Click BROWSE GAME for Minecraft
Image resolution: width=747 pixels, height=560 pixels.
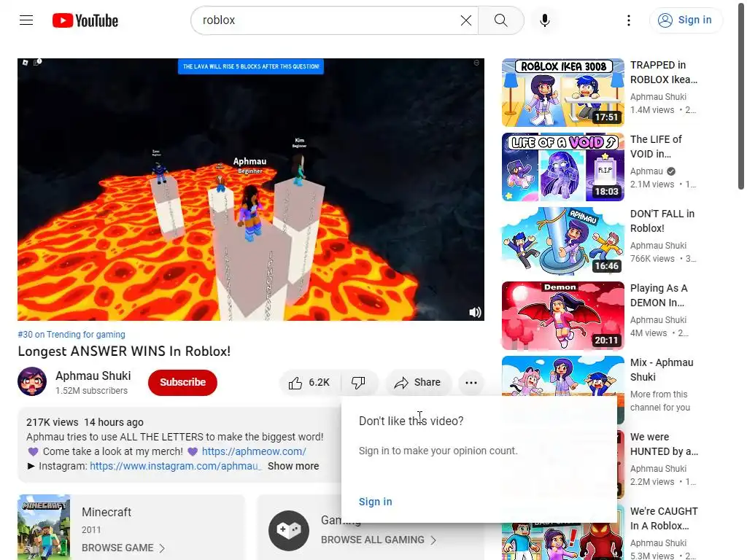[x=117, y=548]
